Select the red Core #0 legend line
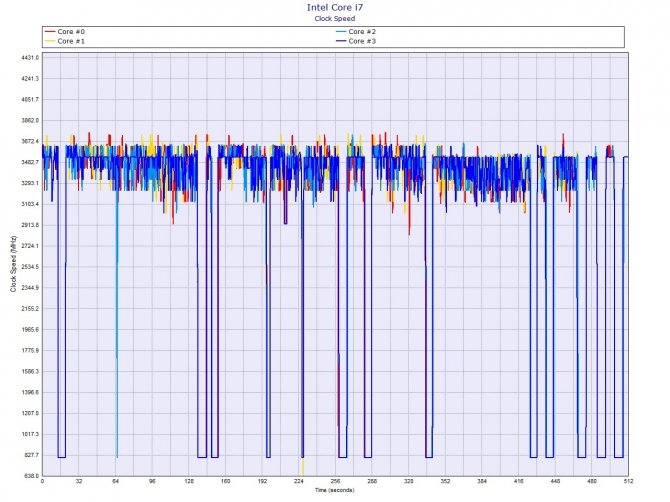 pos(50,32)
